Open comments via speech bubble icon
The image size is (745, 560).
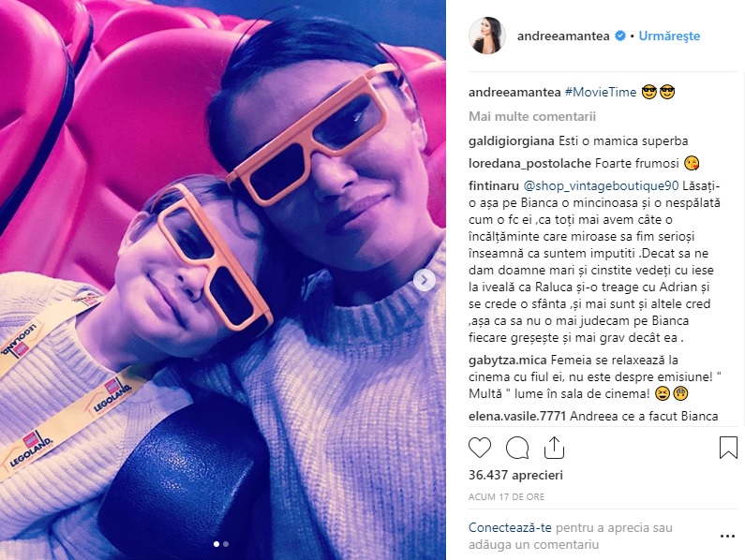517,448
